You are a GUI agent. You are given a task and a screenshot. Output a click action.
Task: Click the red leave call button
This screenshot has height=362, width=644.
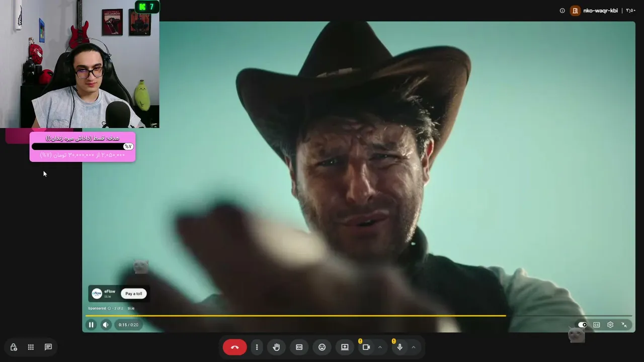pyautogui.click(x=234, y=347)
